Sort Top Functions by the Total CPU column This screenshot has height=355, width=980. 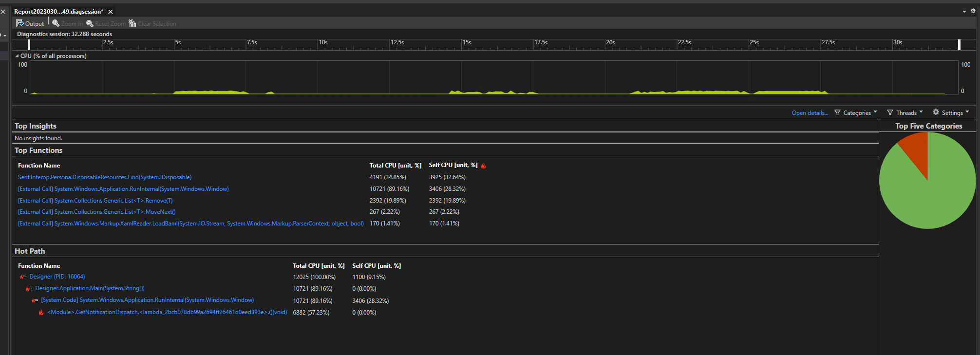395,166
